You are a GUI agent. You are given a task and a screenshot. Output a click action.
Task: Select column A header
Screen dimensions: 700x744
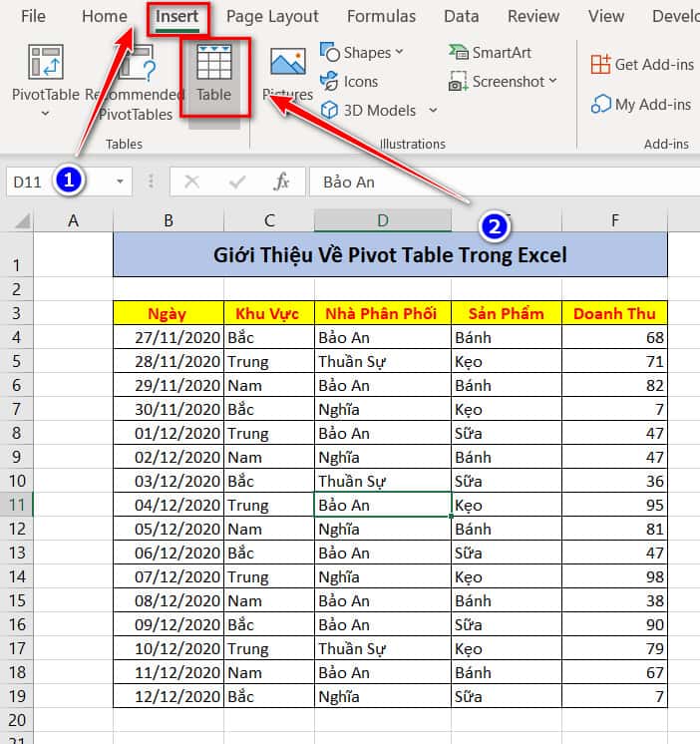click(73, 220)
